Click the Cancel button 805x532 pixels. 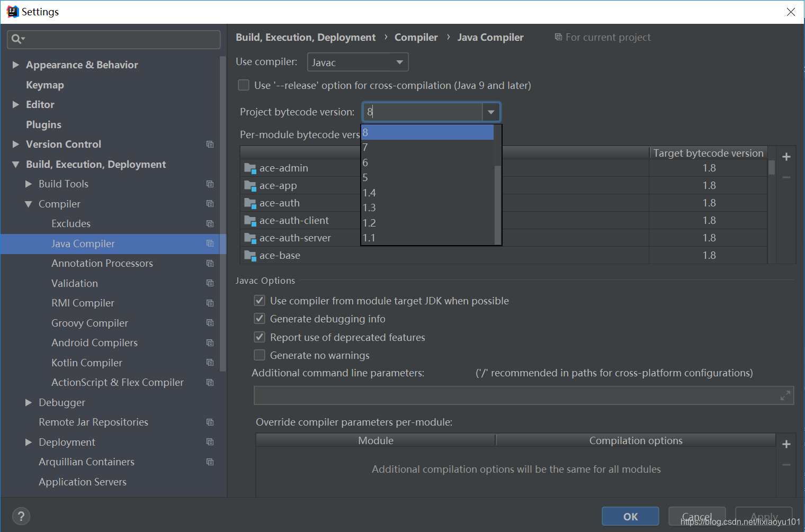(x=697, y=517)
